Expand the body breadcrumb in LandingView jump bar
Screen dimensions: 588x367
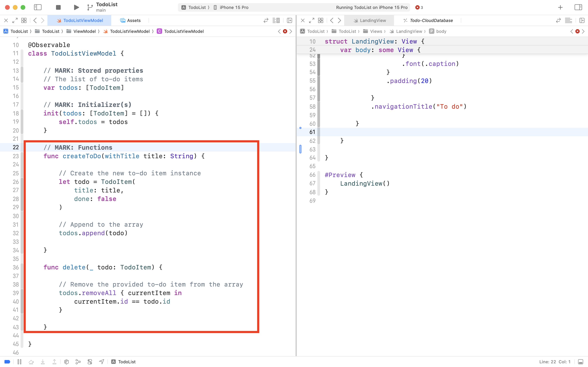[x=441, y=31]
